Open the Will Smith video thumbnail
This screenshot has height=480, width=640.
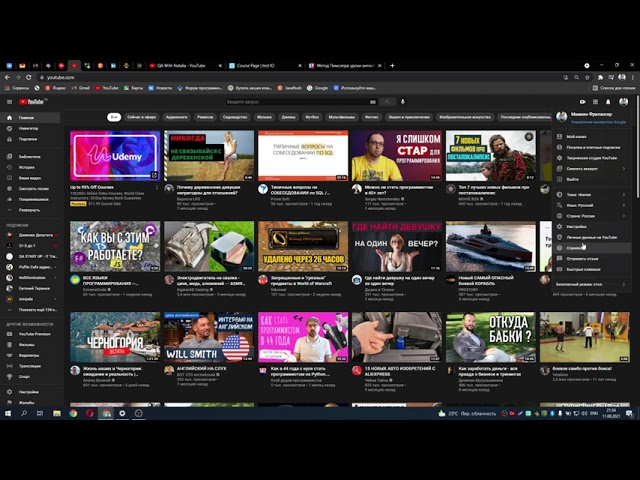pos(209,337)
